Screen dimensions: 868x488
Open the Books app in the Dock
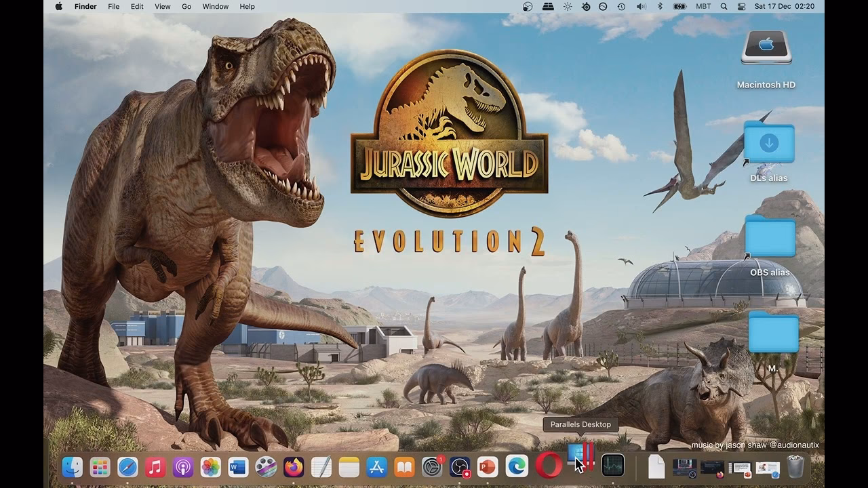click(404, 466)
